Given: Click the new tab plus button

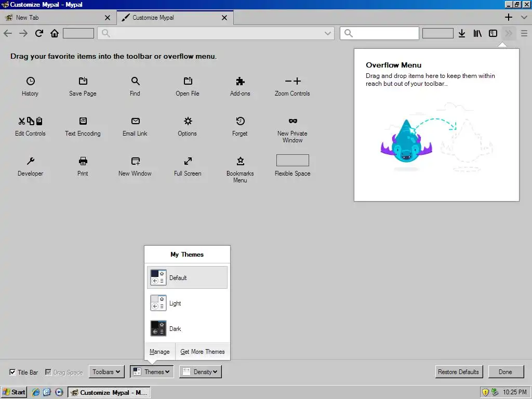Looking at the screenshot, I should pyautogui.click(x=508, y=17).
